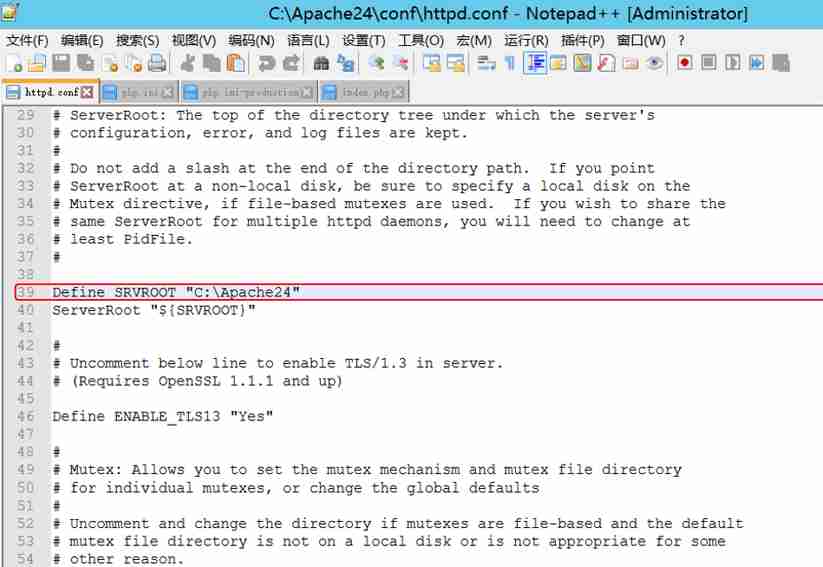Viewport: 823px width, 567px height.
Task: Open the 设置(T) menu
Action: 364,40
